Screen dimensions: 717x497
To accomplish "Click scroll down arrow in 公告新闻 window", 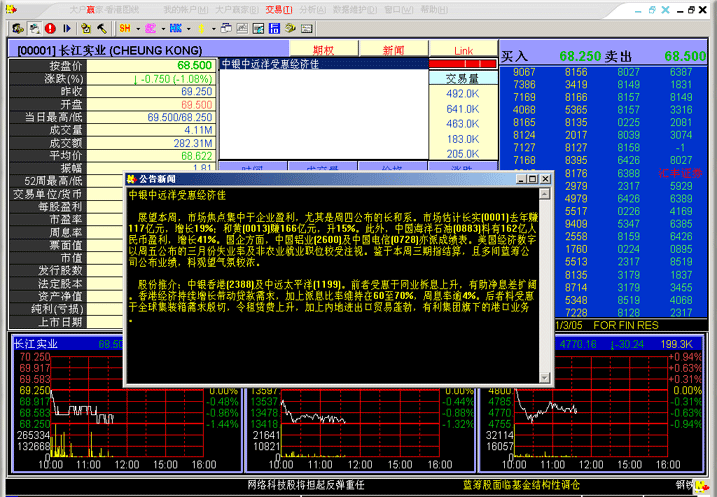I will pyautogui.click(x=545, y=378).
